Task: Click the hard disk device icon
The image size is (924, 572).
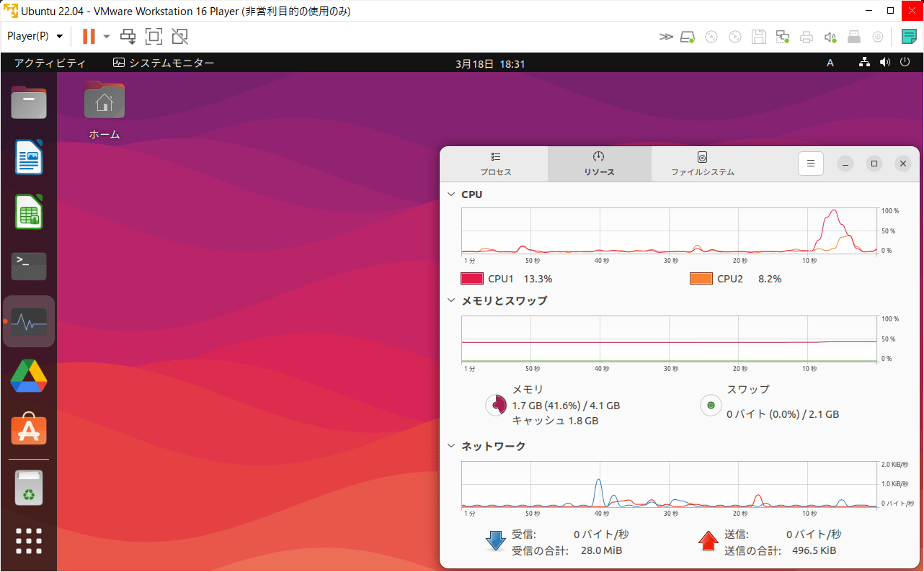Action: 688,37
